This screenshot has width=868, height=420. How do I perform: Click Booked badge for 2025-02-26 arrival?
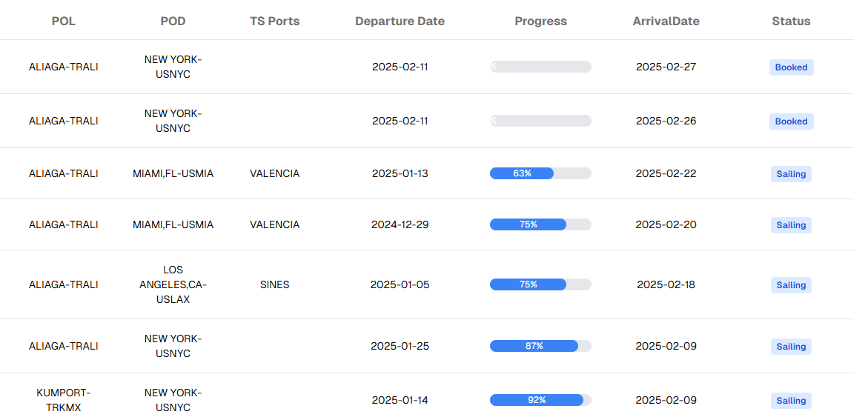point(791,121)
